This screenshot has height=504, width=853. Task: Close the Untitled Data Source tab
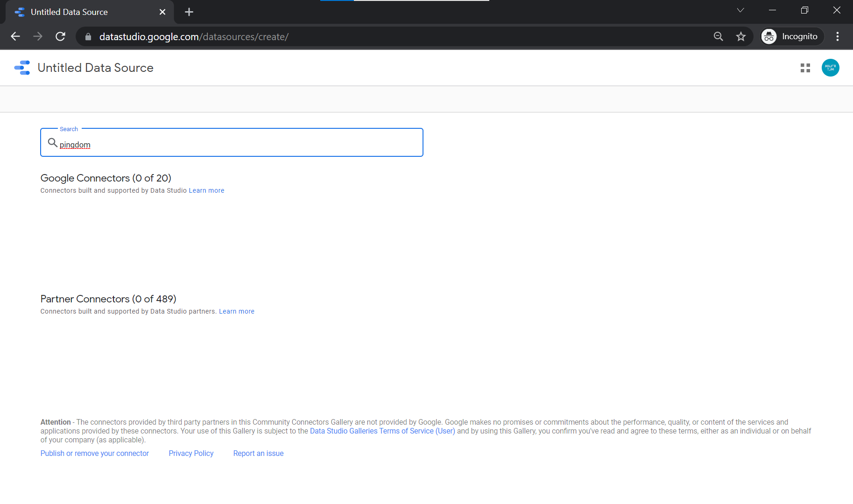tap(162, 12)
